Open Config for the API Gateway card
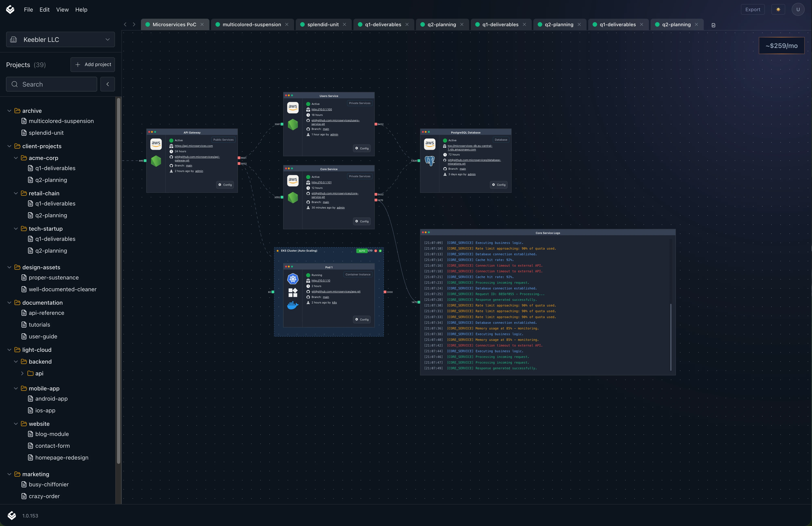This screenshot has width=812, height=526. point(225,185)
